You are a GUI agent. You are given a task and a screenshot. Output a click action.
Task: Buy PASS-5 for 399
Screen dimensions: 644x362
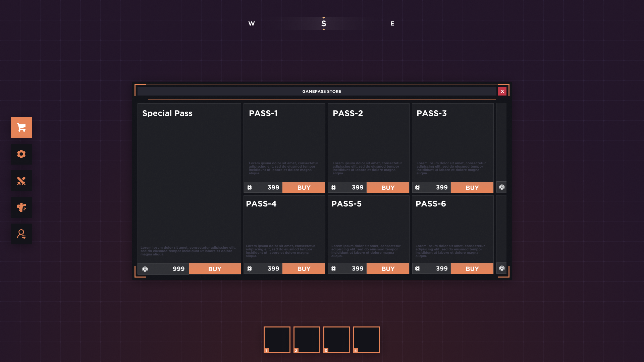point(388,268)
